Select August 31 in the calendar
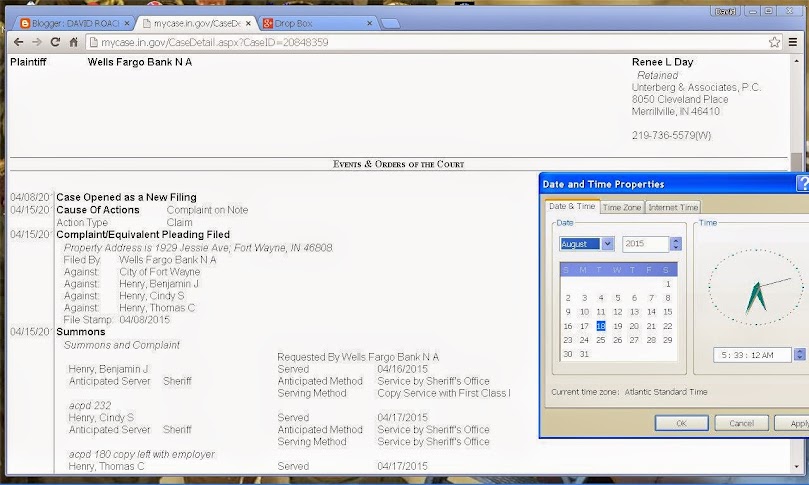The height and width of the screenshot is (485, 809). pos(584,354)
